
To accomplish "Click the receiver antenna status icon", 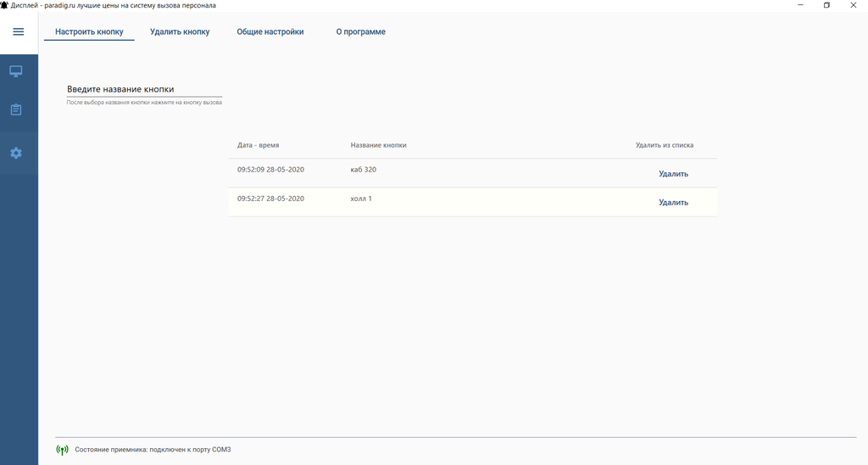I will pyautogui.click(x=63, y=450).
